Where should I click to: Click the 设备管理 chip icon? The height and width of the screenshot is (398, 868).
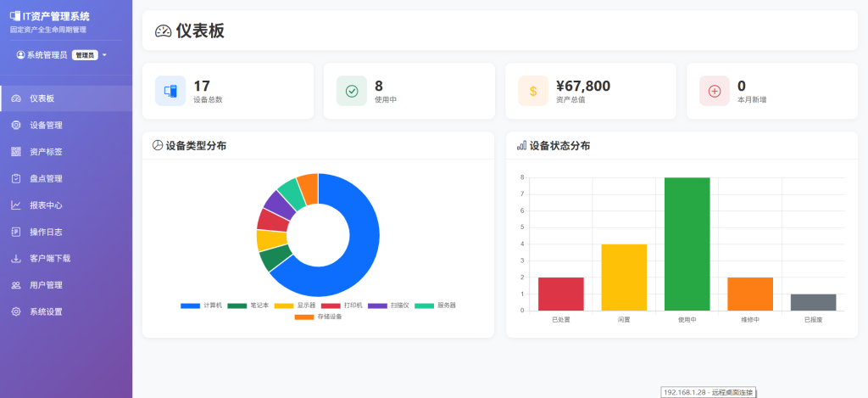pyautogui.click(x=16, y=126)
